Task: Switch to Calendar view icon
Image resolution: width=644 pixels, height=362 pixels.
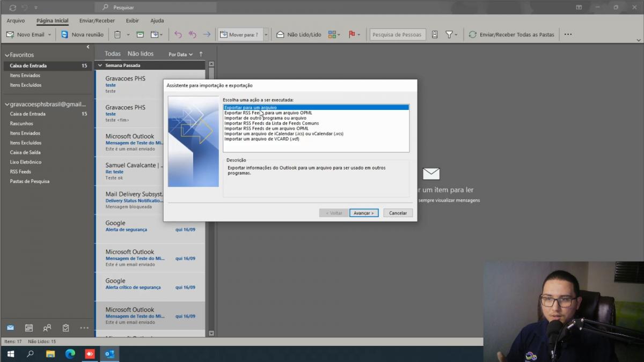Action: (x=29, y=328)
